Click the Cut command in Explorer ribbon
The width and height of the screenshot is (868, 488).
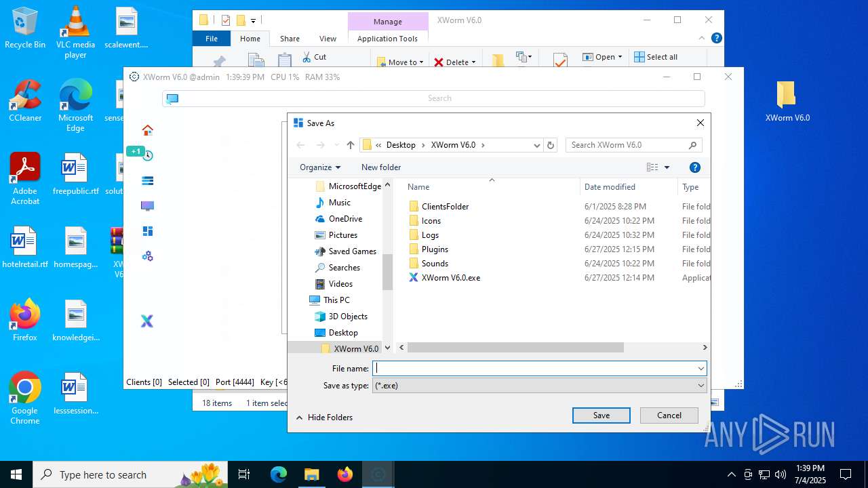314,57
